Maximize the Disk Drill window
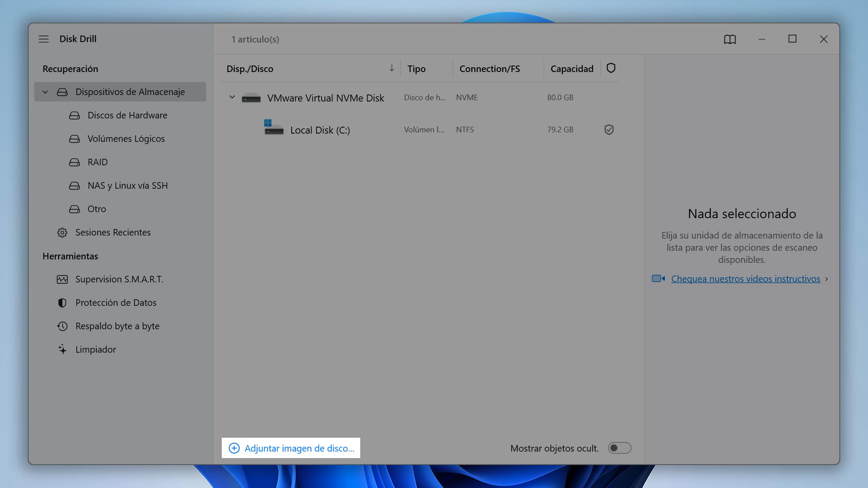868x488 pixels. [792, 39]
